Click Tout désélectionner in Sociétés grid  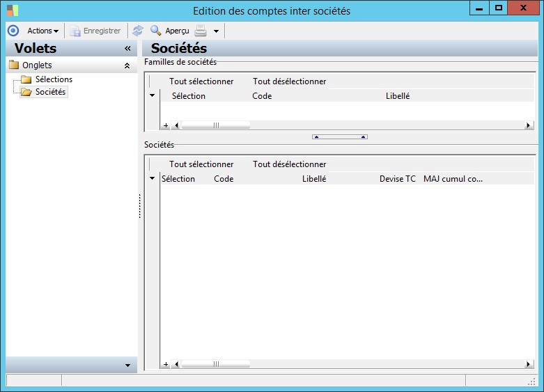pyautogui.click(x=289, y=164)
